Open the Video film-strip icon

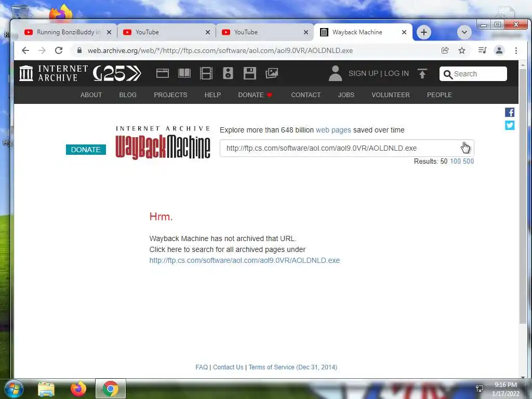[206, 73]
